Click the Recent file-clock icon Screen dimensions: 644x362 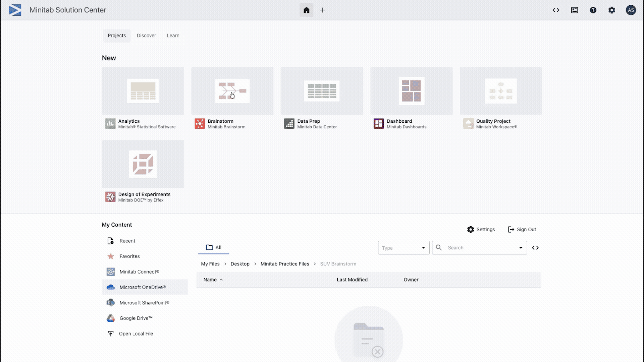[111, 241]
